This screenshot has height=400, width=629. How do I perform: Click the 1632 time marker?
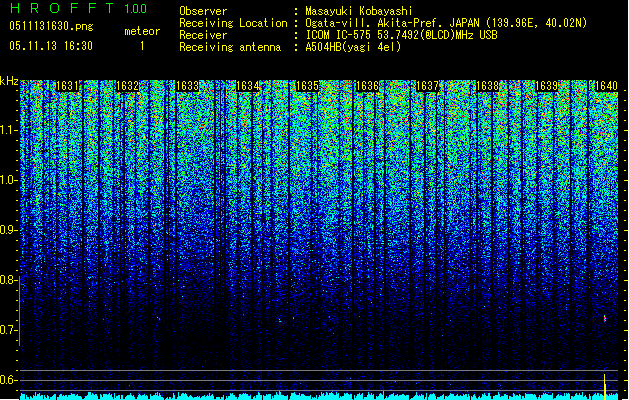(127, 86)
